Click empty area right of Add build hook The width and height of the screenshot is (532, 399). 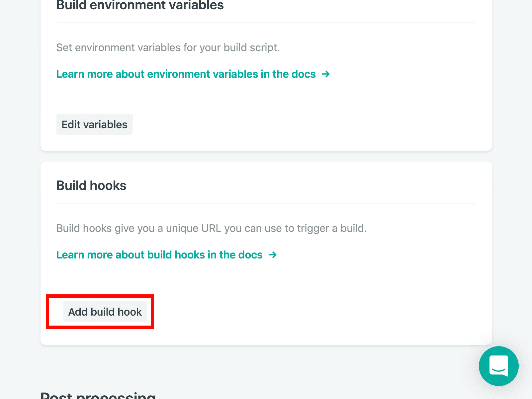coord(299,312)
